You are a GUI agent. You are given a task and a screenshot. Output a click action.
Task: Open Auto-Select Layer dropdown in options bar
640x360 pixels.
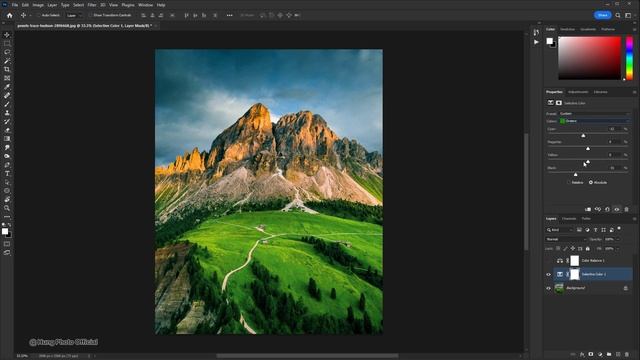[x=74, y=16]
